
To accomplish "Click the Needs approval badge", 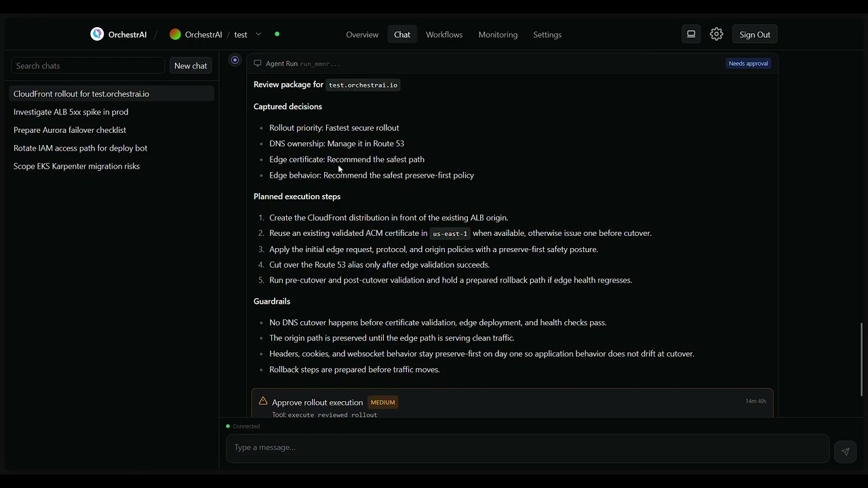I will tap(748, 64).
